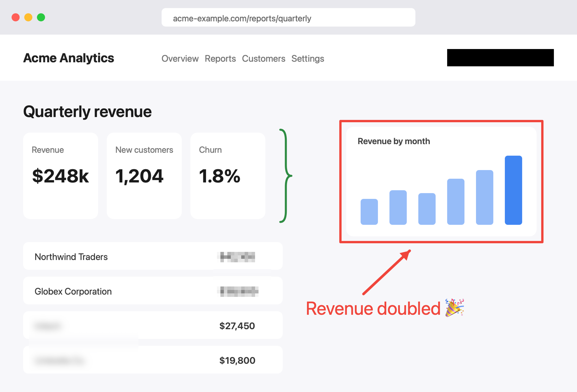
Task: Click the shortest first-month bar
Action: [369, 212]
